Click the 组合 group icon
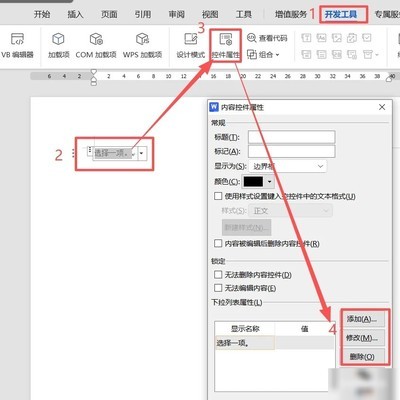The image size is (400, 400). tap(252, 54)
